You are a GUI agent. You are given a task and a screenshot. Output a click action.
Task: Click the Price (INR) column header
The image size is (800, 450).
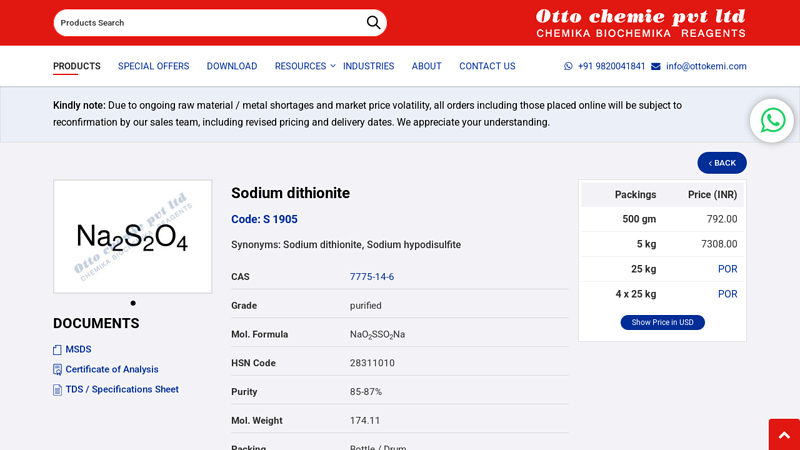click(712, 194)
